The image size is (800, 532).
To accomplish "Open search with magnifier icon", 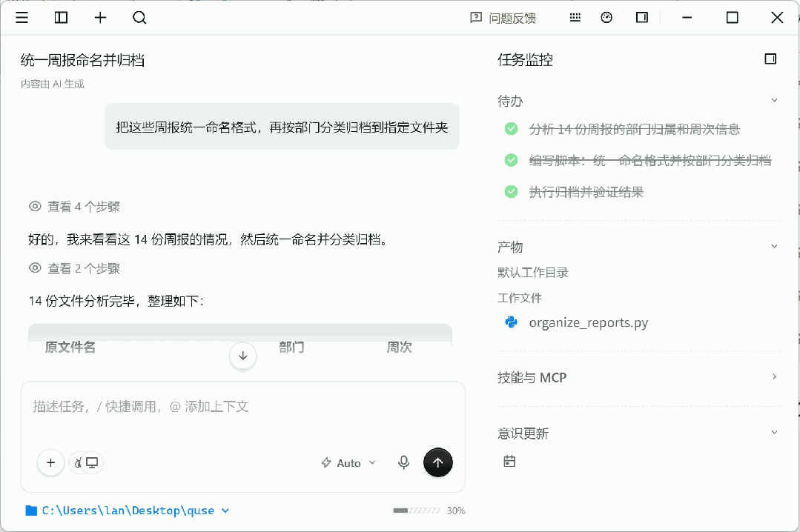I will tap(139, 18).
